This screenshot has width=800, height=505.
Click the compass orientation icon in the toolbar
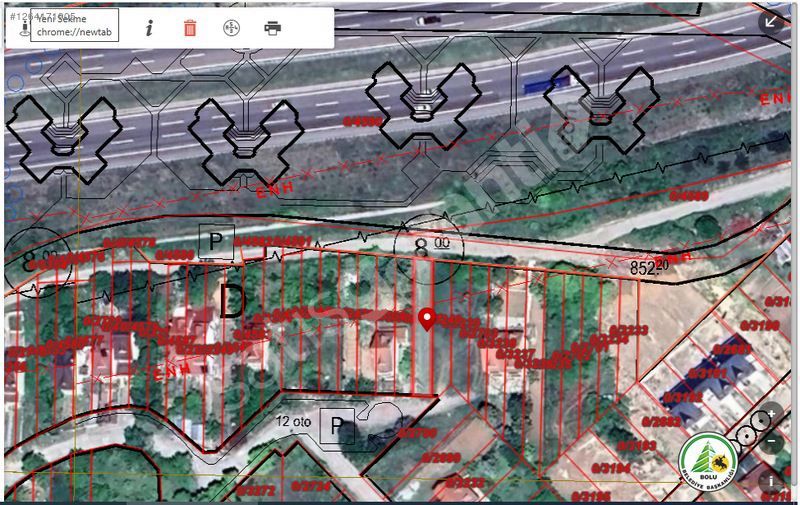(231, 28)
